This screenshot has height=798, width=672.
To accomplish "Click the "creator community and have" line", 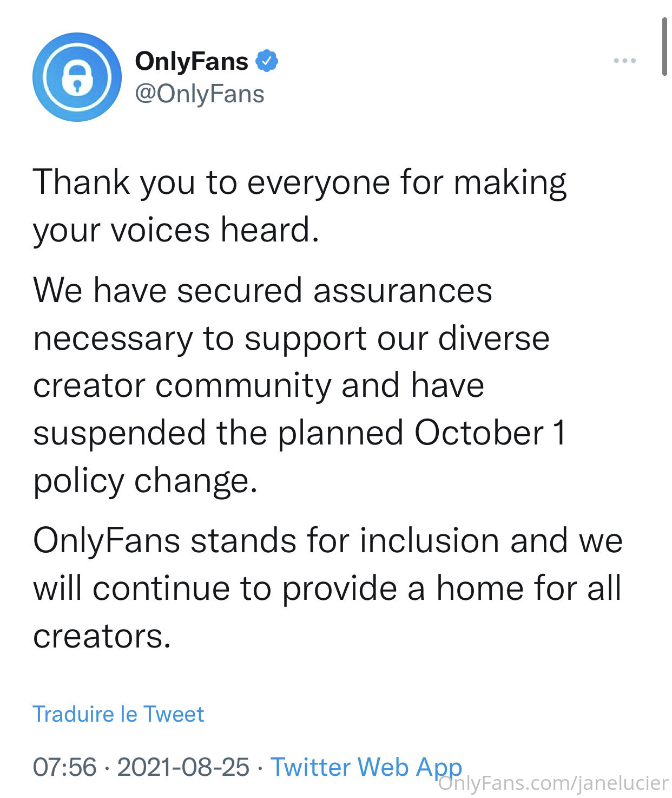I will click(x=259, y=385).
